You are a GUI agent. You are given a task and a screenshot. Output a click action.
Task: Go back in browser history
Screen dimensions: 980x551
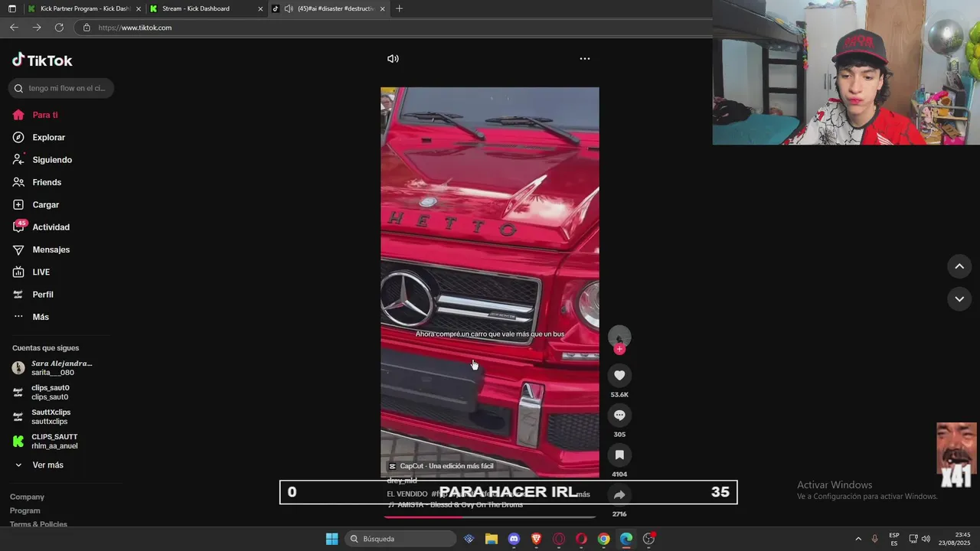(14, 28)
